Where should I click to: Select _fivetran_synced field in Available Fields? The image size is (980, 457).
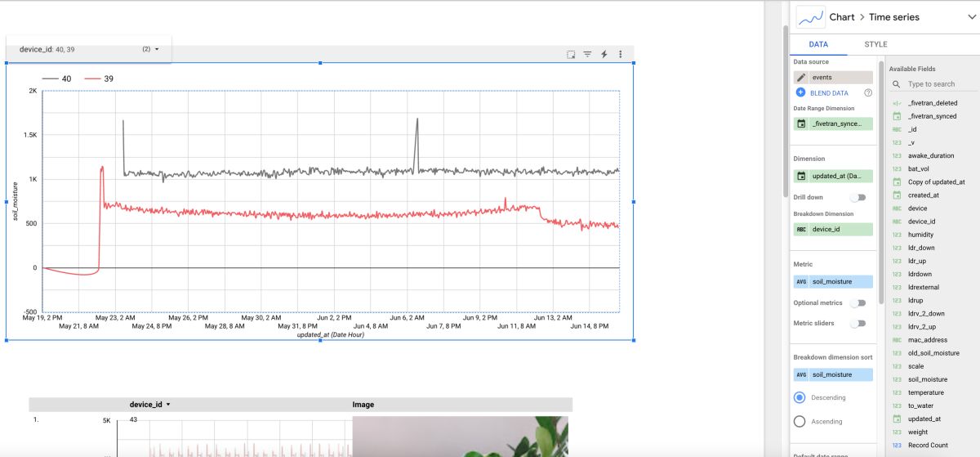[x=932, y=116]
